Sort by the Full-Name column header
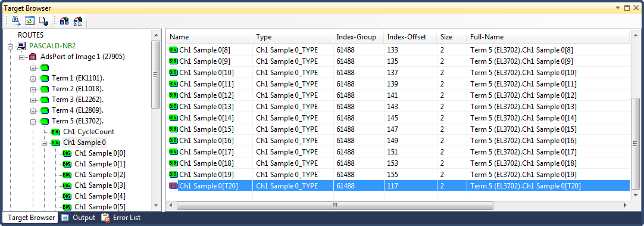This screenshot has width=644, height=226. tap(548, 37)
